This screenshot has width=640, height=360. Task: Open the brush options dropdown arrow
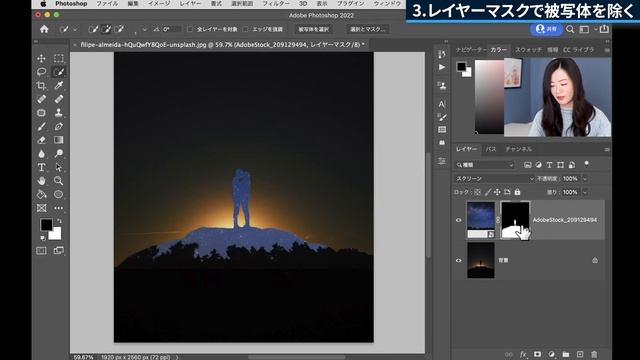point(144,29)
